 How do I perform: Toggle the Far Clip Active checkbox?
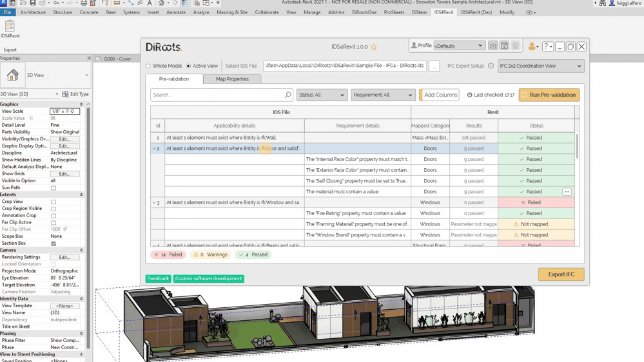[x=54, y=223]
